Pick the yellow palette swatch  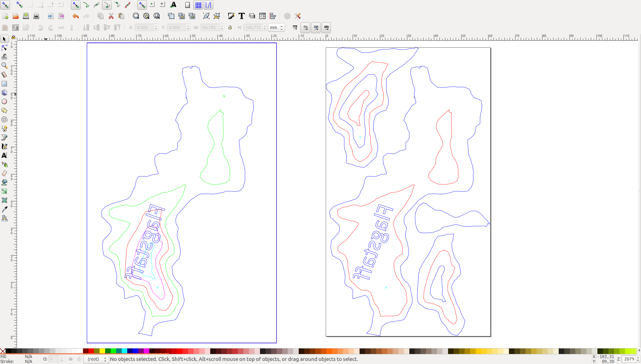pos(102,351)
